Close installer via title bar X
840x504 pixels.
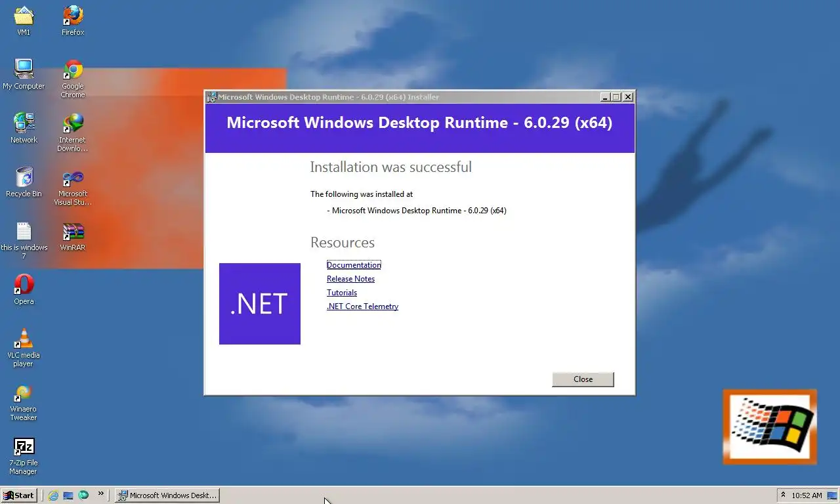628,97
